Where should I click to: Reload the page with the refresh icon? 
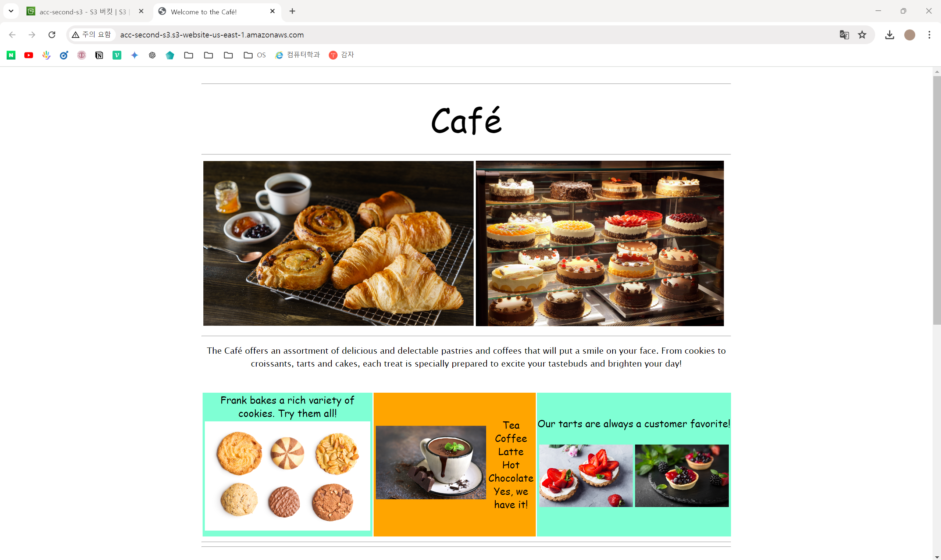coord(52,35)
